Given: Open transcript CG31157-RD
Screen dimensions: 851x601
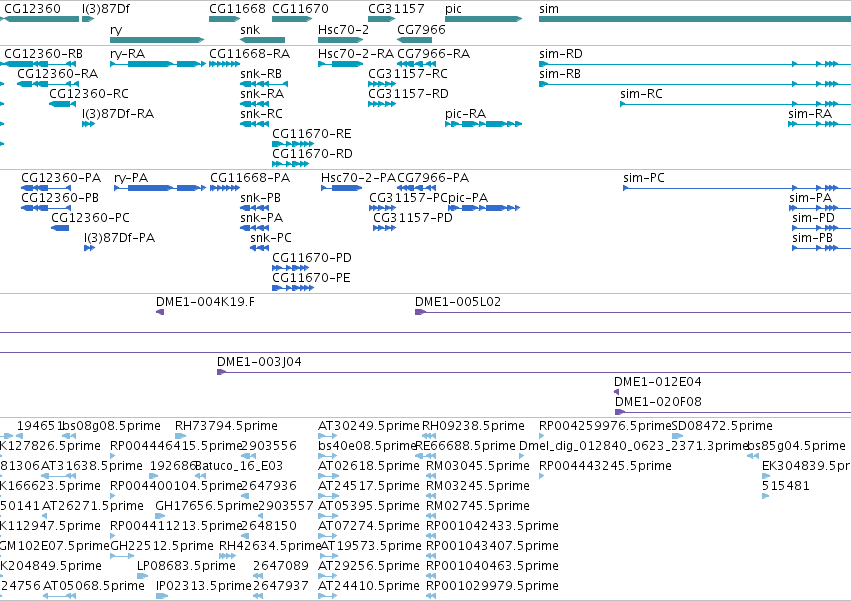Looking at the screenshot, I should [408, 94].
